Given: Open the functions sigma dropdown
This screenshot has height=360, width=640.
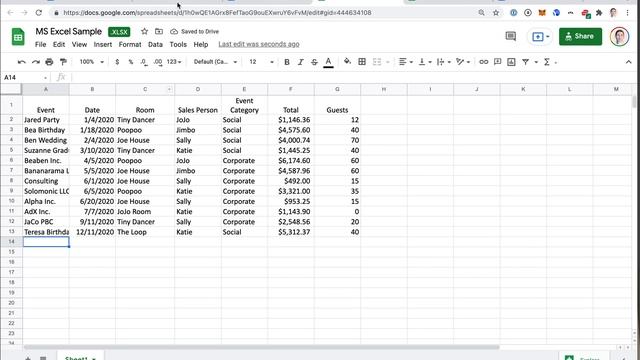Looking at the screenshot, I should [550, 62].
